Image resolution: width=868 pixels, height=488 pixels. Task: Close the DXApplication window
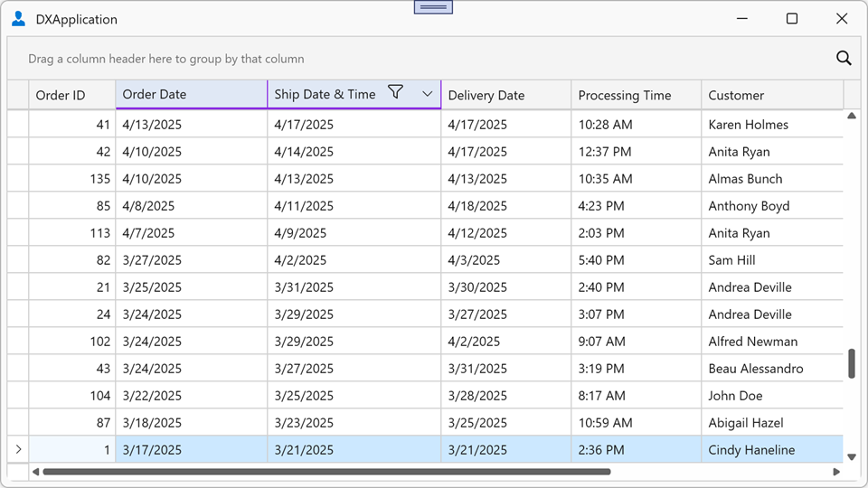click(x=842, y=19)
